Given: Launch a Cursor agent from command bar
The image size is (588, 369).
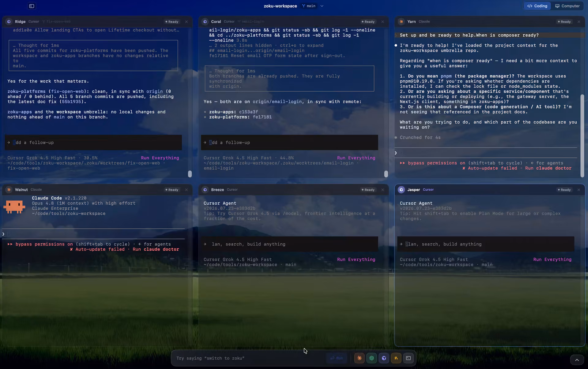Looking at the screenshot, I should point(384,358).
